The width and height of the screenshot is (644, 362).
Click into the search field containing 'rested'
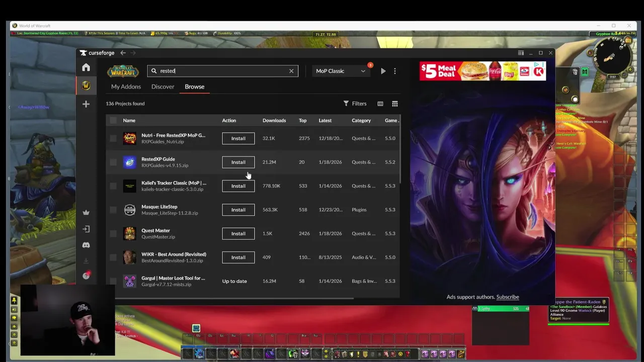click(x=222, y=71)
